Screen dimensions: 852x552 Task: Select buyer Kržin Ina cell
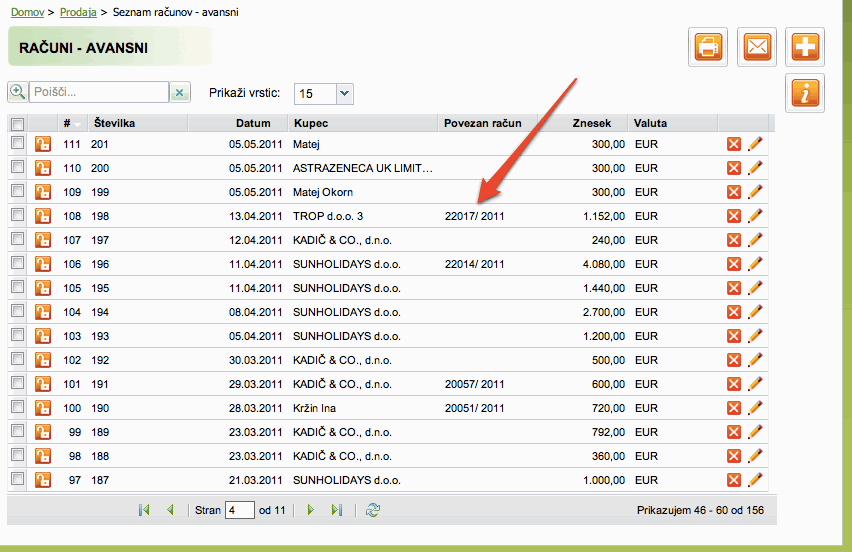(x=314, y=408)
